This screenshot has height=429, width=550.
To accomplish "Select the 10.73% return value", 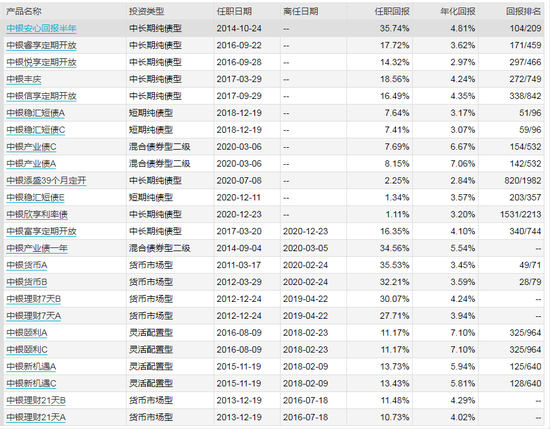I will click(x=395, y=417).
